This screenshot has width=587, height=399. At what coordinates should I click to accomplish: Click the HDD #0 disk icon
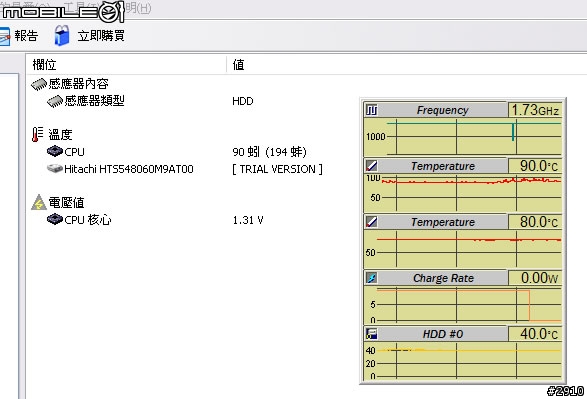[x=372, y=334]
